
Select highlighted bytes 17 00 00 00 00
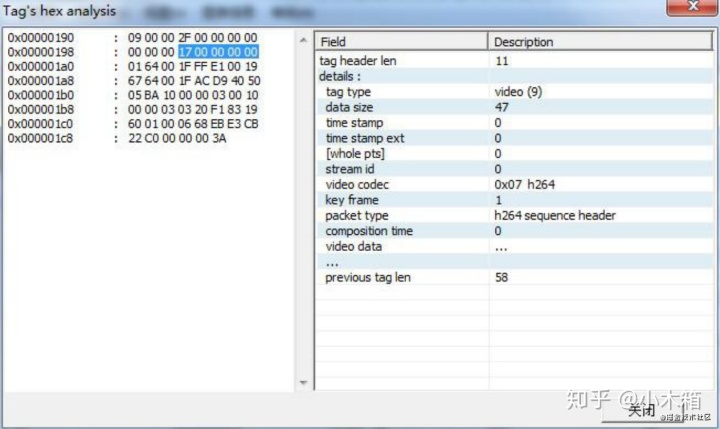[x=218, y=52]
